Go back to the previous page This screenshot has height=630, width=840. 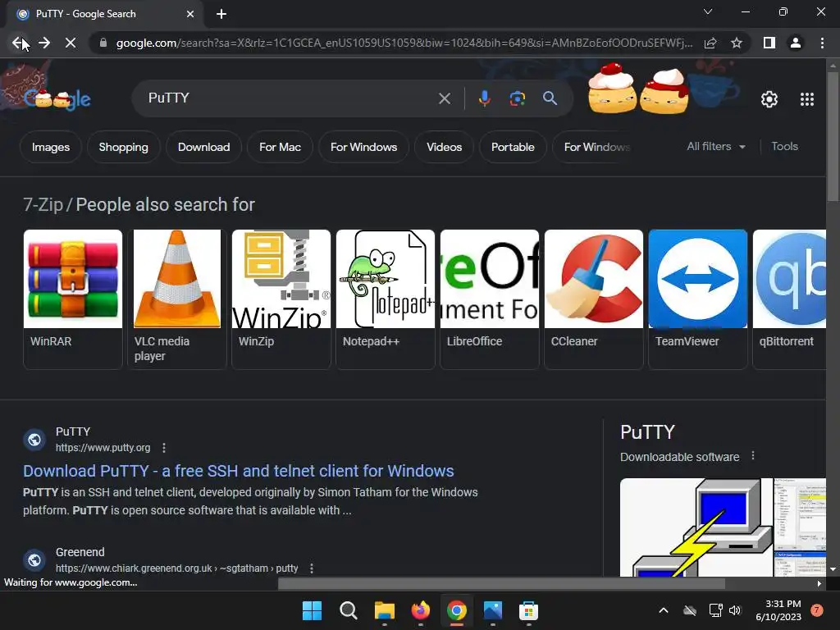pyautogui.click(x=19, y=43)
